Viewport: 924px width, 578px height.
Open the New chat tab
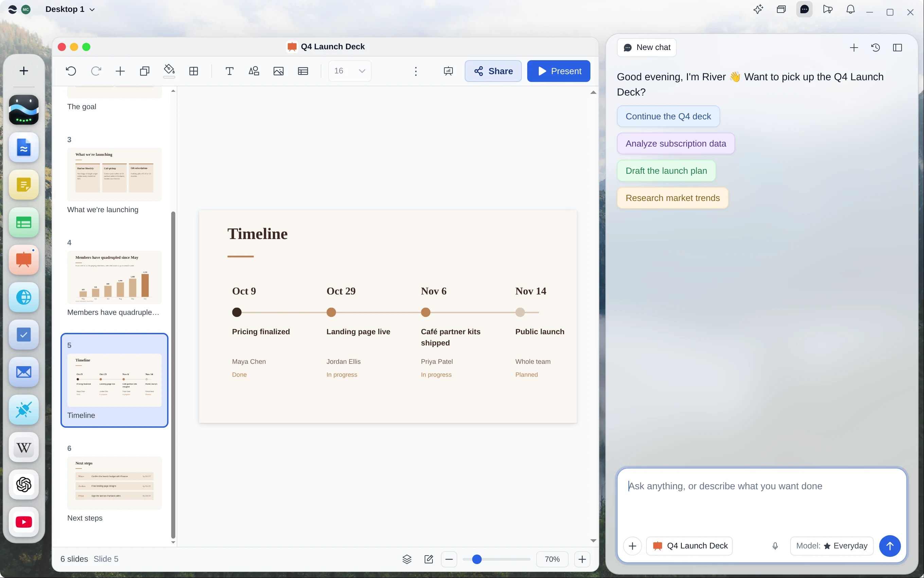tap(647, 47)
